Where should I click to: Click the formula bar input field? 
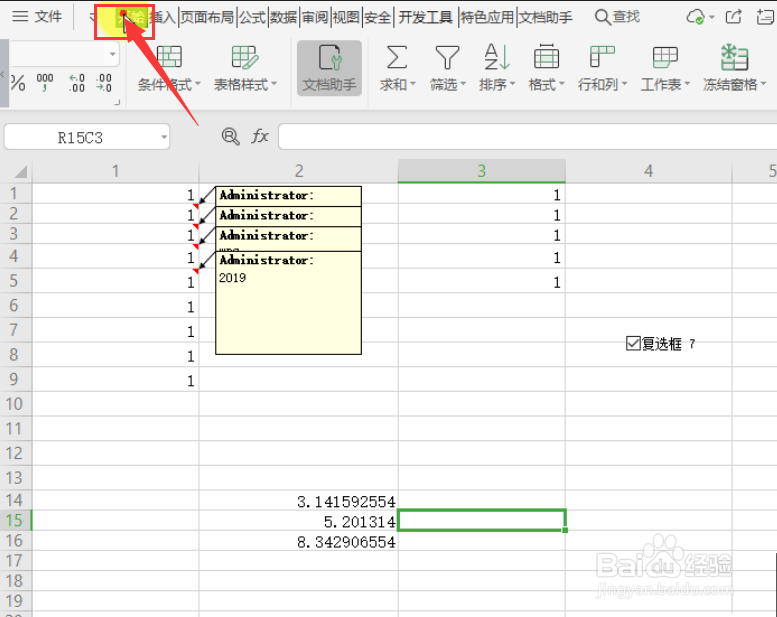pos(527,137)
